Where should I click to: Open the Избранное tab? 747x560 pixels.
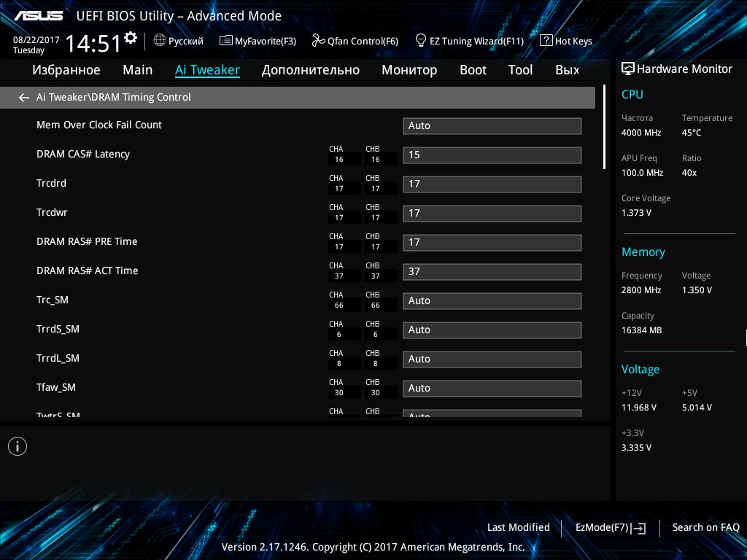click(x=66, y=70)
